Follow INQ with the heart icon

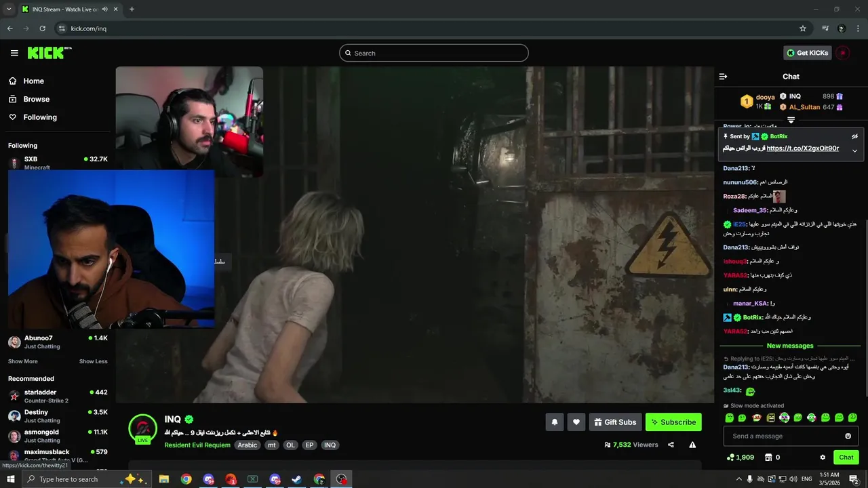tap(576, 422)
